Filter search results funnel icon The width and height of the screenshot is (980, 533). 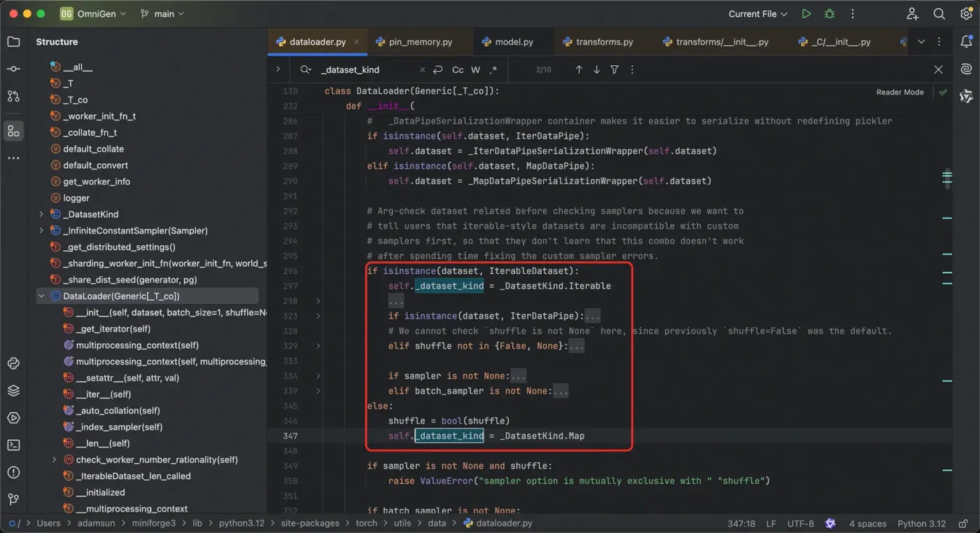tap(614, 69)
